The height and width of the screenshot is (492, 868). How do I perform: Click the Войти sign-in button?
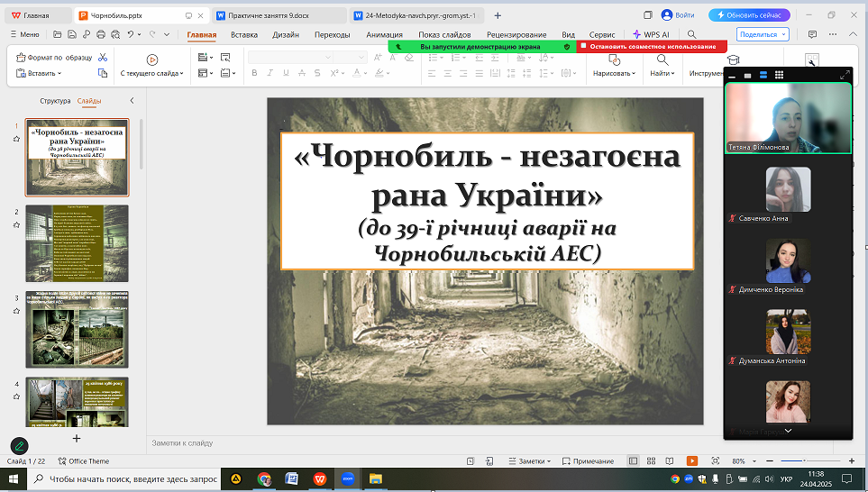pos(678,15)
